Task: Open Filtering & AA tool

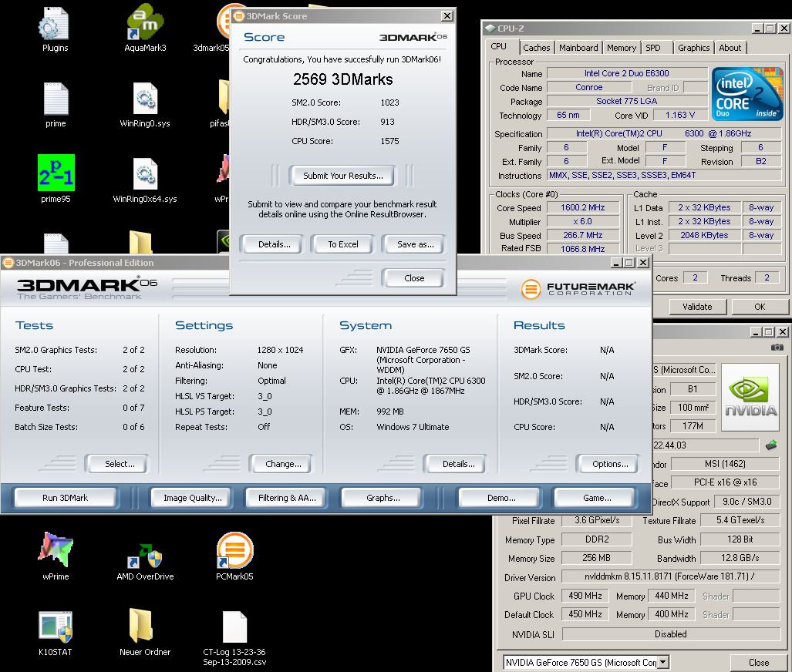Action: [287, 498]
